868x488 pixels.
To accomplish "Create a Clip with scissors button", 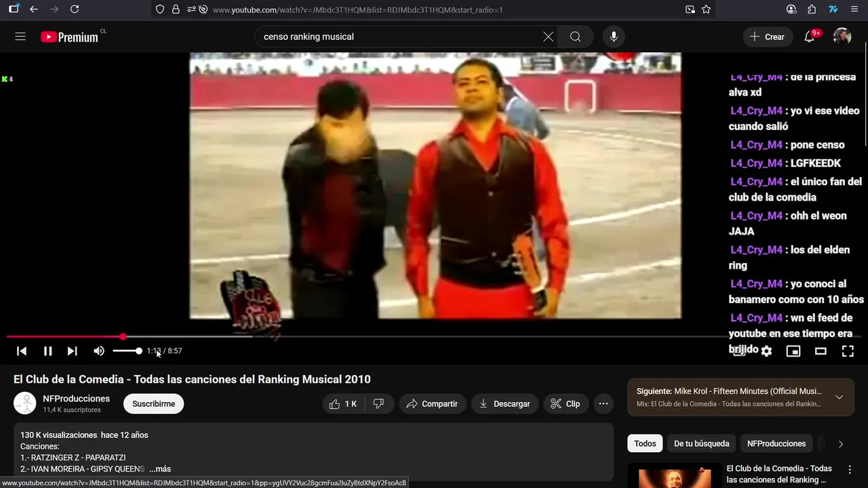I will click(566, 404).
